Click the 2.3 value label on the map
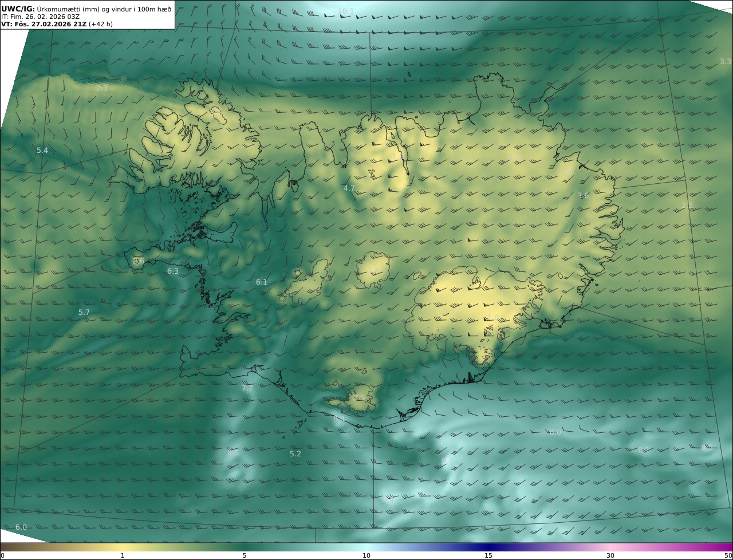This screenshot has width=733, height=560. coord(102,88)
